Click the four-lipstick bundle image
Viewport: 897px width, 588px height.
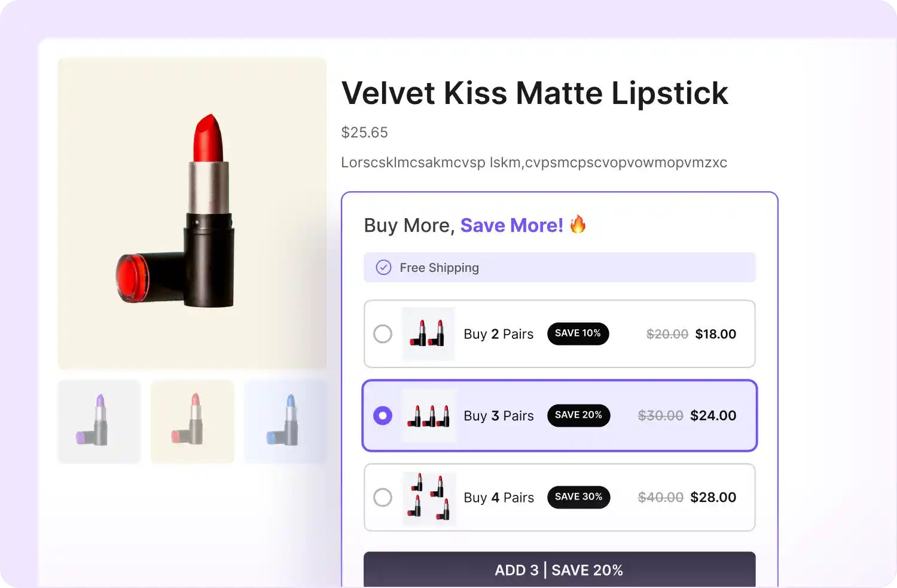(429, 498)
